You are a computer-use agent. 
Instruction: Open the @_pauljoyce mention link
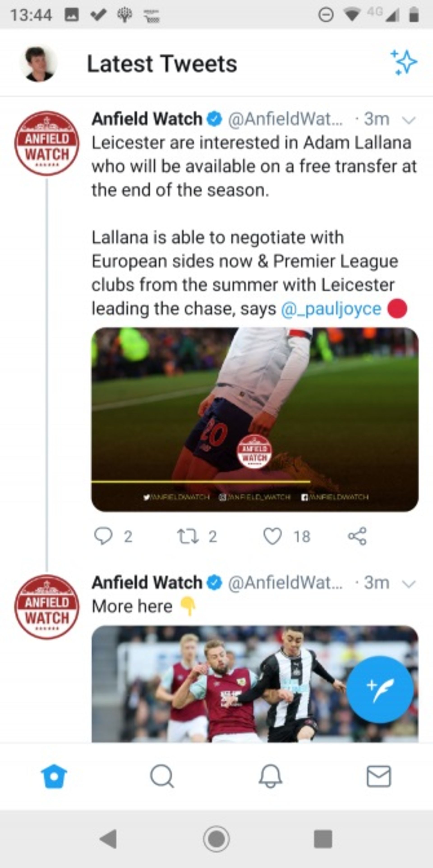pyautogui.click(x=331, y=309)
